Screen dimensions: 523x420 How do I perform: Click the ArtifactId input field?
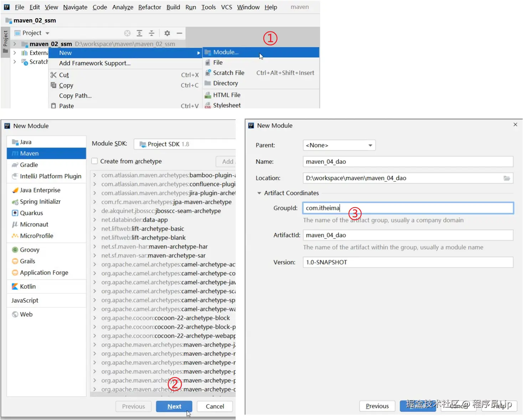[408, 235]
